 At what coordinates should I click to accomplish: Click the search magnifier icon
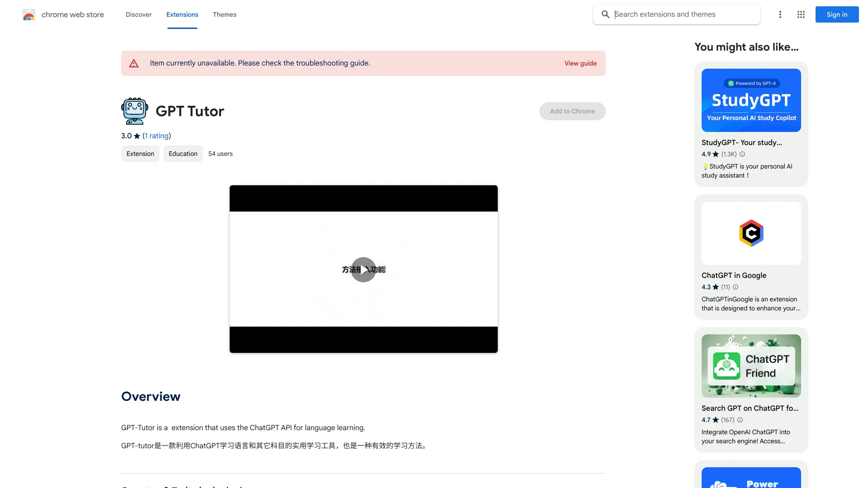605,14
